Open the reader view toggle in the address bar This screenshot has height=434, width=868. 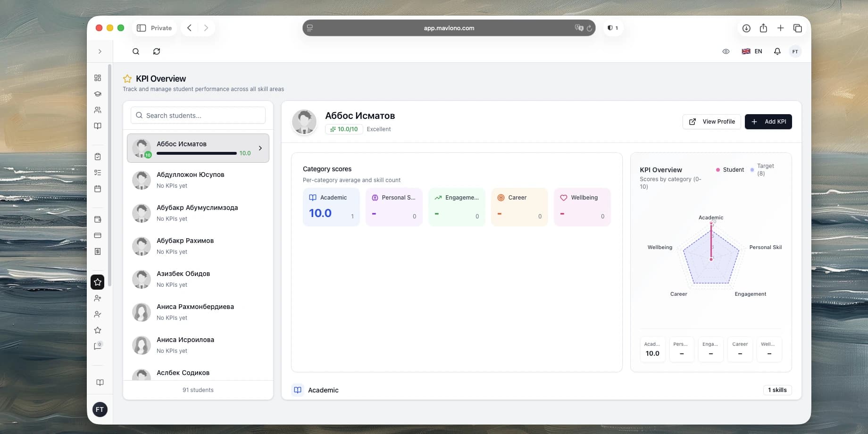click(310, 28)
